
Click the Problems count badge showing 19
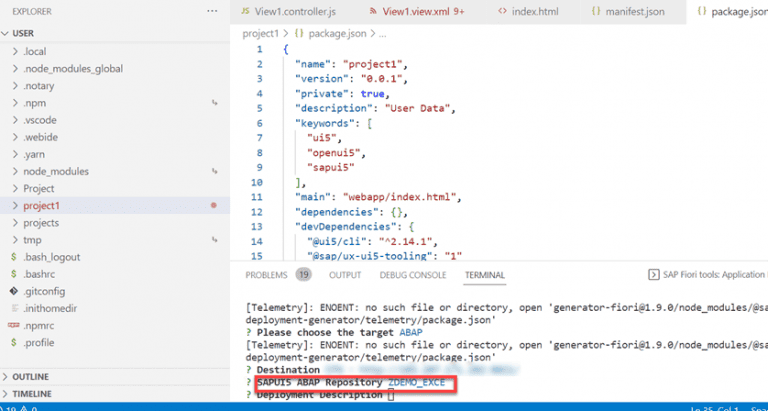click(302, 275)
